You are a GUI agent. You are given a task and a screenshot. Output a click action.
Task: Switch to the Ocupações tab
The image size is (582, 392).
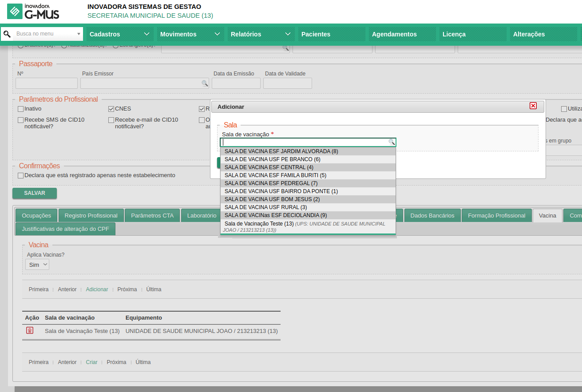click(x=36, y=216)
